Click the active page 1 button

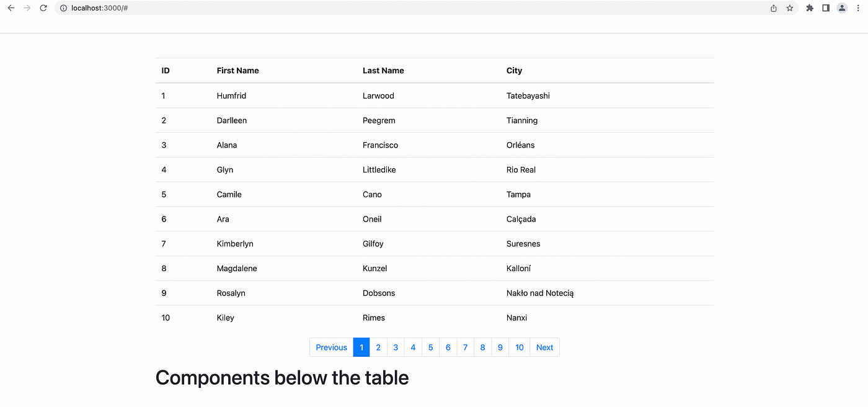(361, 347)
